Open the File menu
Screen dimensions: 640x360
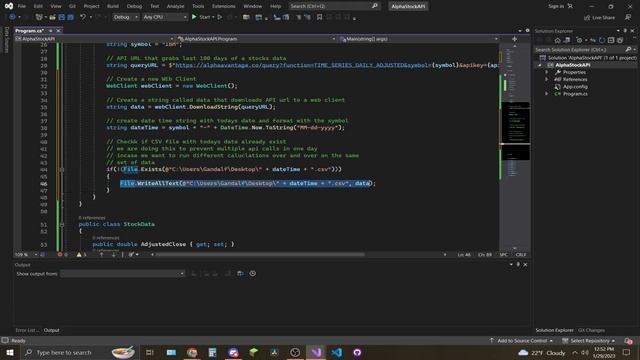22,6
